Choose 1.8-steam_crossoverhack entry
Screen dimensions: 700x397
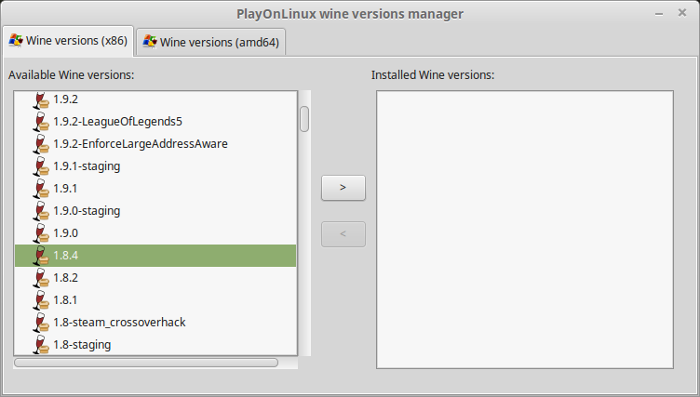(119, 322)
